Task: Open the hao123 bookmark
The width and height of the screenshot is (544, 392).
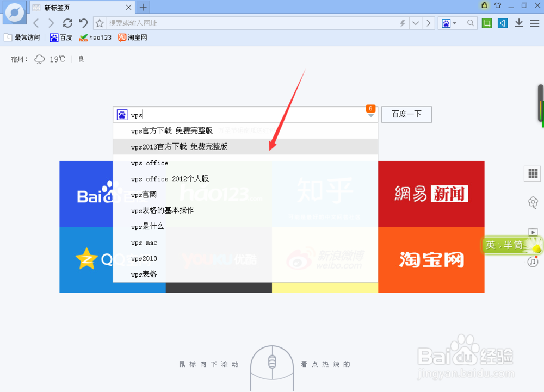Action: point(95,37)
